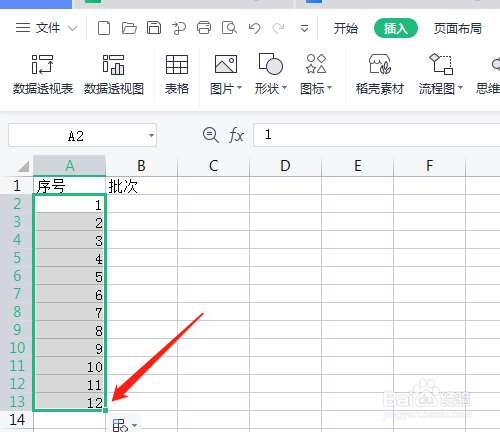Click the 形状 shapes icon
The width and height of the screenshot is (500, 432).
(270, 64)
